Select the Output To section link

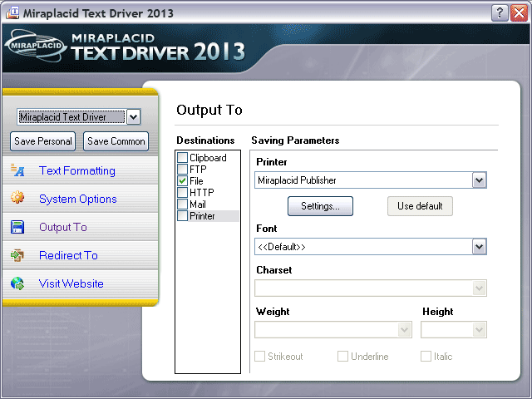click(x=63, y=227)
